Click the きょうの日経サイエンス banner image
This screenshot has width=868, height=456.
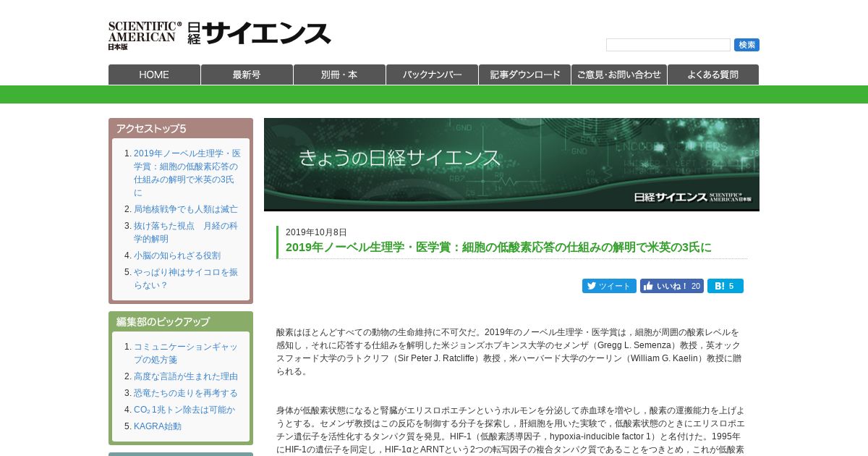tap(511, 164)
